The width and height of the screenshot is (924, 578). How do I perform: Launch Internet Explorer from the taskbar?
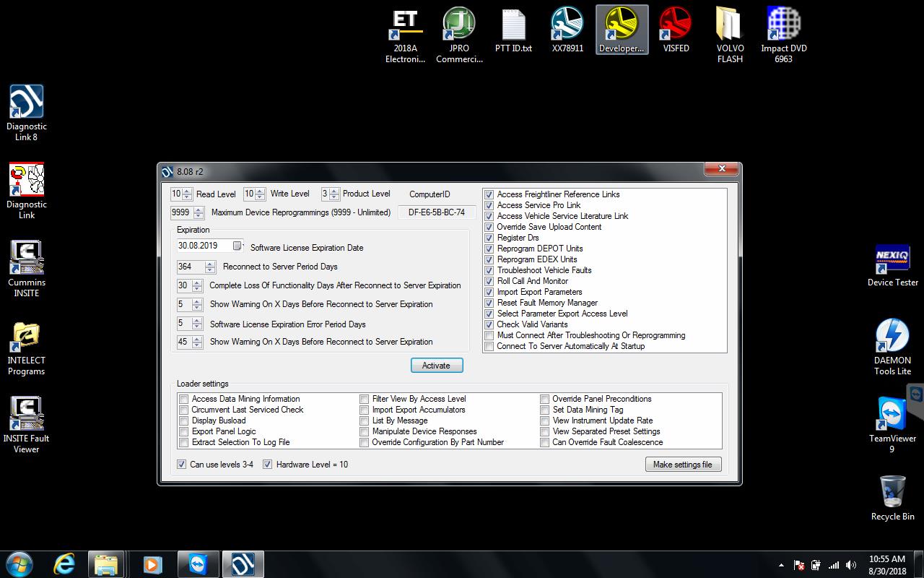[64, 564]
